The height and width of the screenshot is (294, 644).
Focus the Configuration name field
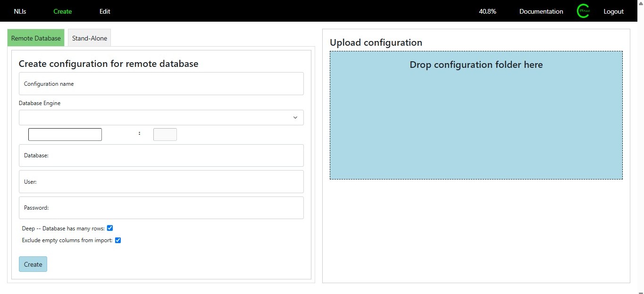coord(161,84)
